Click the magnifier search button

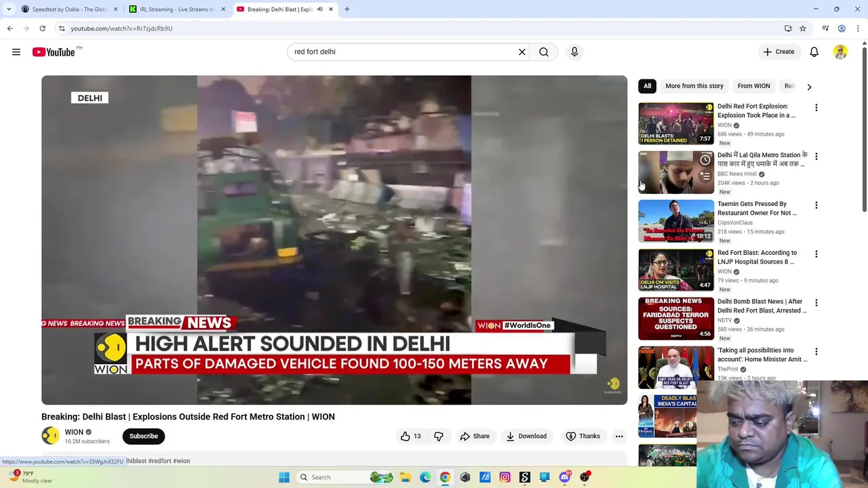pyautogui.click(x=544, y=52)
